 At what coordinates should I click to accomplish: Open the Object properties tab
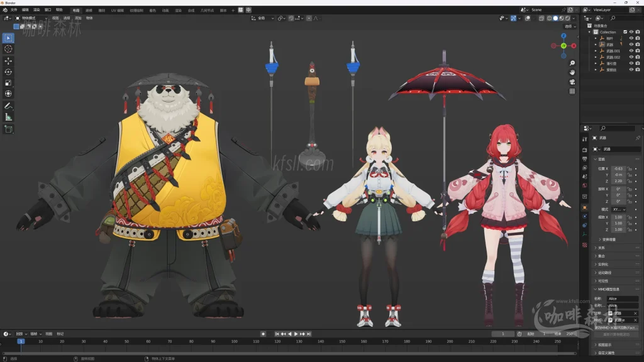click(x=585, y=207)
